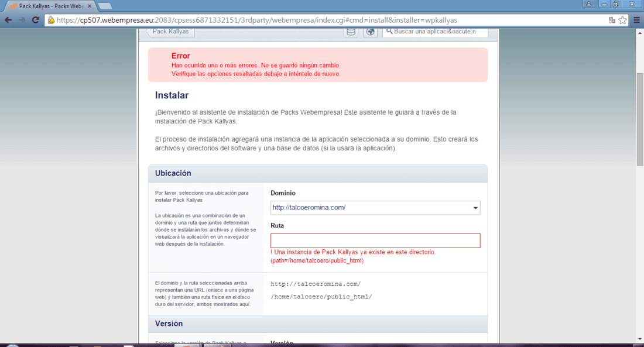Click the scrollbar down arrow
Image resolution: width=644 pixels, height=347 pixels.
pyautogui.click(x=640, y=339)
